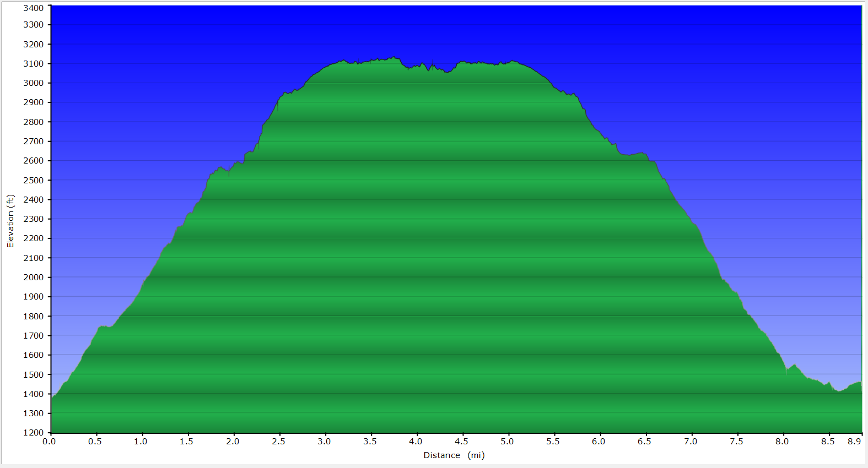Screen dimensions: 868x468
Task: Click the 3.0 distance tick label
Action: [x=324, y=442]
